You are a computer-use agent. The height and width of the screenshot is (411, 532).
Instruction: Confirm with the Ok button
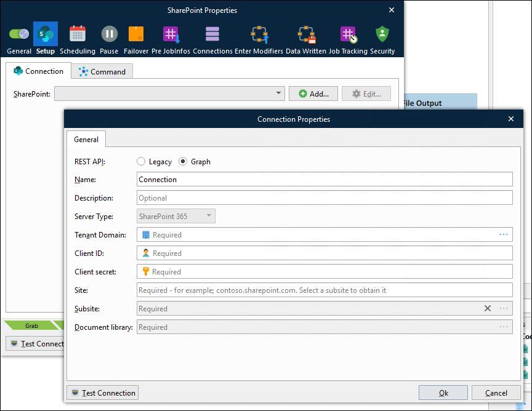(x=443, y=393)
